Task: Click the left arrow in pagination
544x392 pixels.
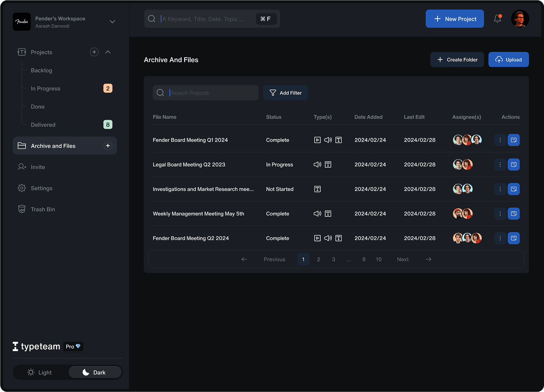Action: point(244,259)
